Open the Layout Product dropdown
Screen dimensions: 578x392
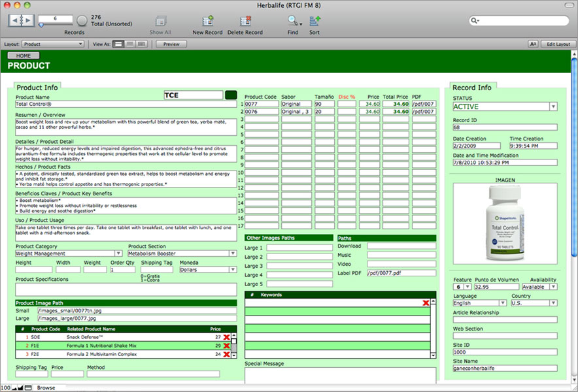click(x=53, y=44)
